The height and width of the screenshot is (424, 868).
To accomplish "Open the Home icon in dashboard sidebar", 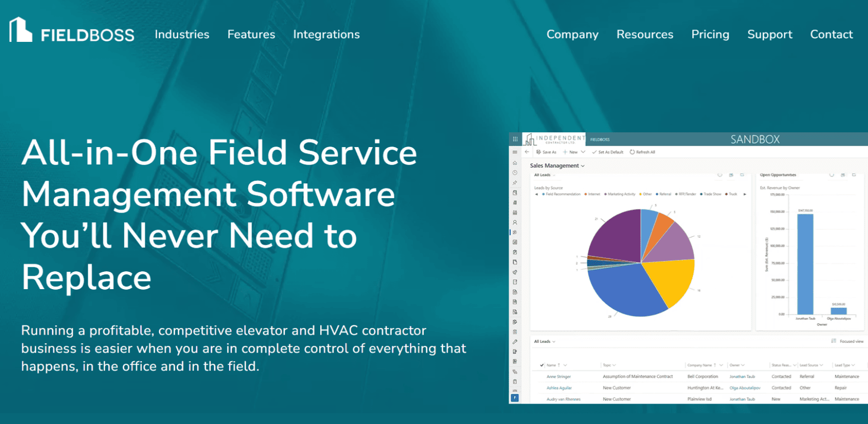I will [515, 163].
